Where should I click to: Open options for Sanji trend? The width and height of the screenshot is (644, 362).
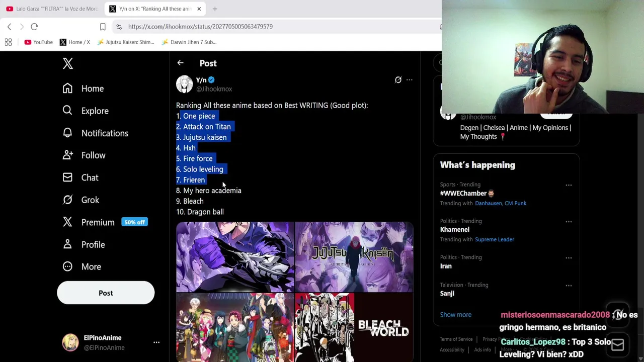point(569,285)
